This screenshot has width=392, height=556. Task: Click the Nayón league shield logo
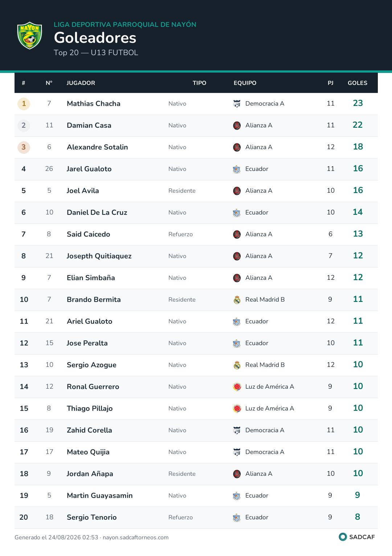click(30, 36)
